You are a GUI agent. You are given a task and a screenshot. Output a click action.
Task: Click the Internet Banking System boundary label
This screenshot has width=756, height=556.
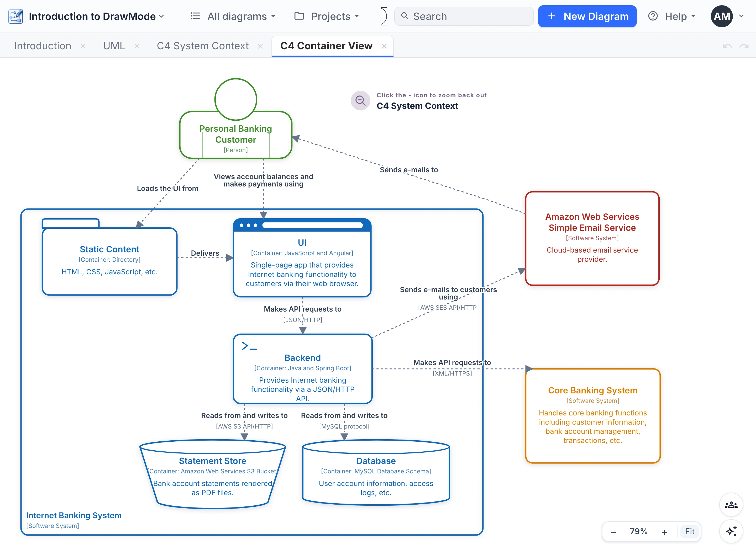point(74,515)
